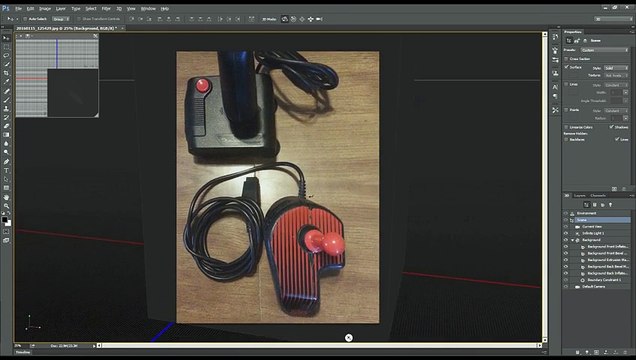Select the Pen tool

coord(6,161)
